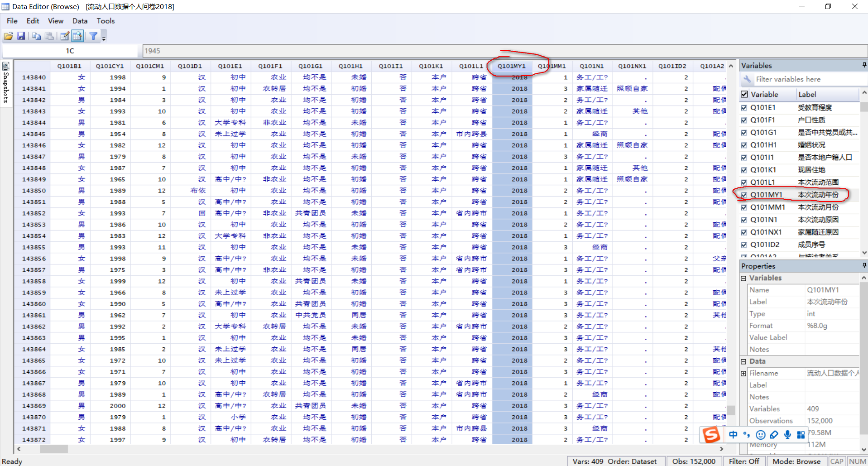The height and width of the screenshot is (466, 868).
Task: Collapse the Variables section in Properties
Action: 743,278
